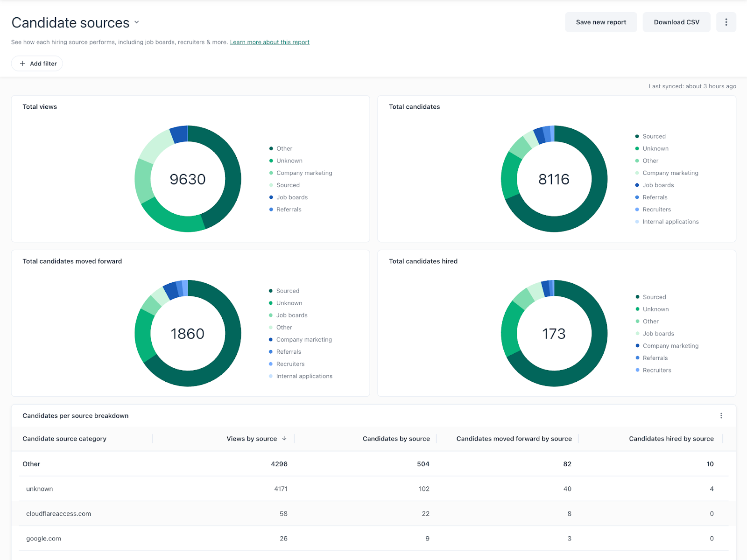
Task: Click the sort arrow on Views by source
Action: tap(284, 439)
